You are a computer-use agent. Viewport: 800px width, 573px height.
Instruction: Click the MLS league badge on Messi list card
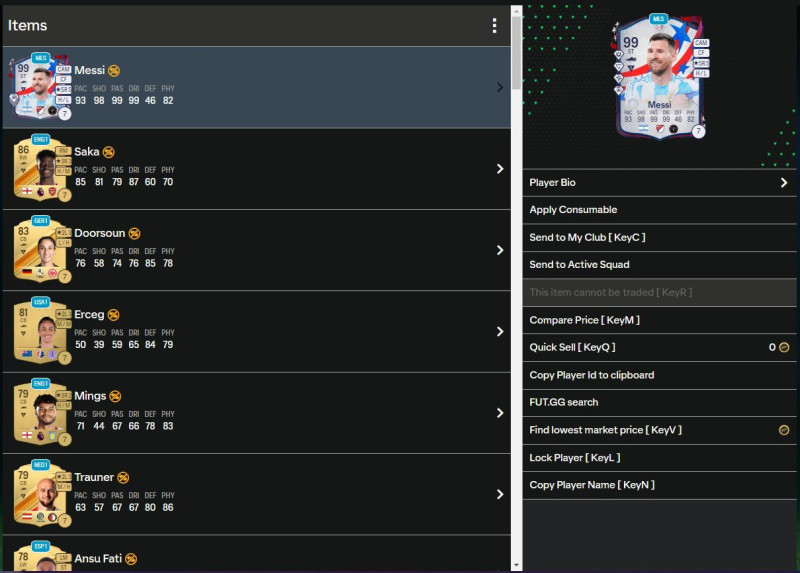[41, 58]
